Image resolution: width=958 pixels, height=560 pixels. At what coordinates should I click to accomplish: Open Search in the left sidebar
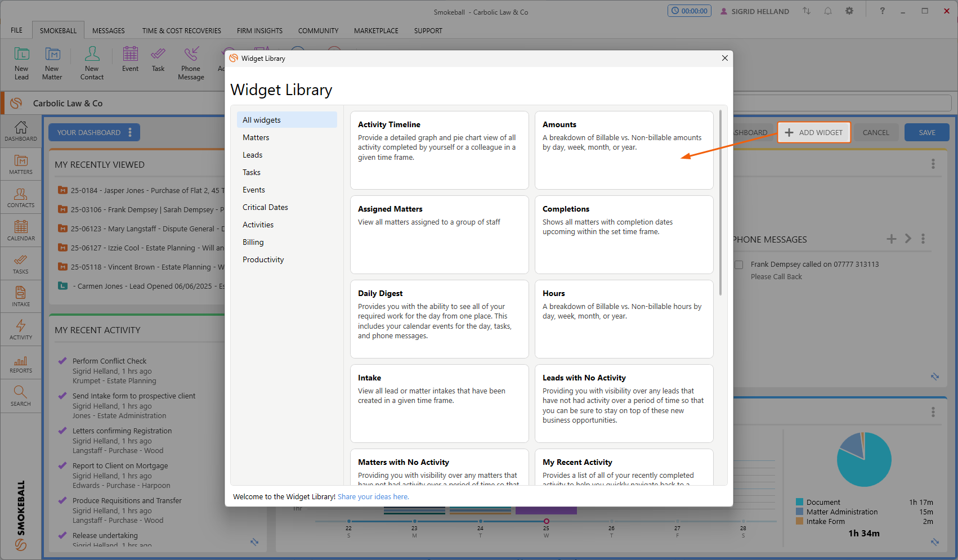pos(21,396)
